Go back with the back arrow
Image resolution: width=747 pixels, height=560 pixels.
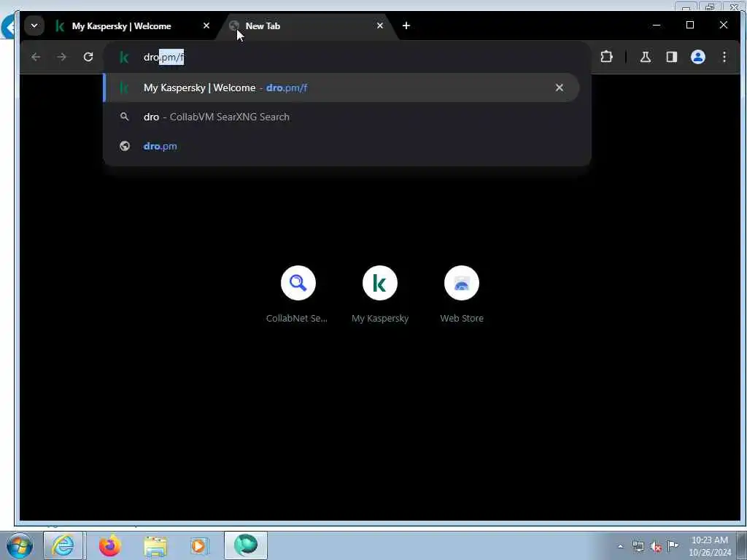pyautogui.click(x=36, y=57)
